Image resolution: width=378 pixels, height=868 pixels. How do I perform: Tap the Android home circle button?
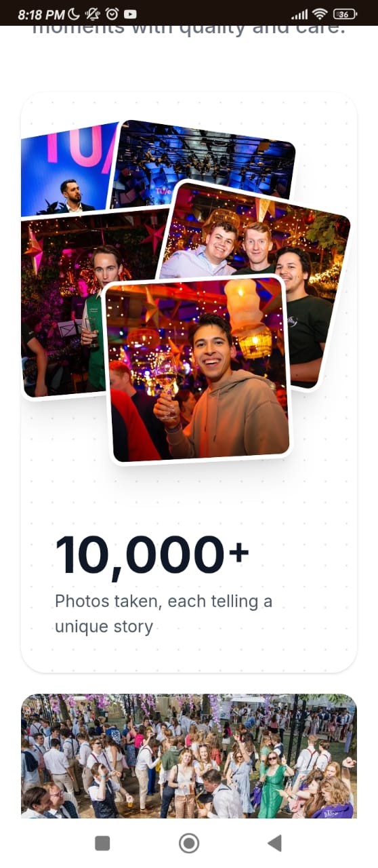[189, 843]
